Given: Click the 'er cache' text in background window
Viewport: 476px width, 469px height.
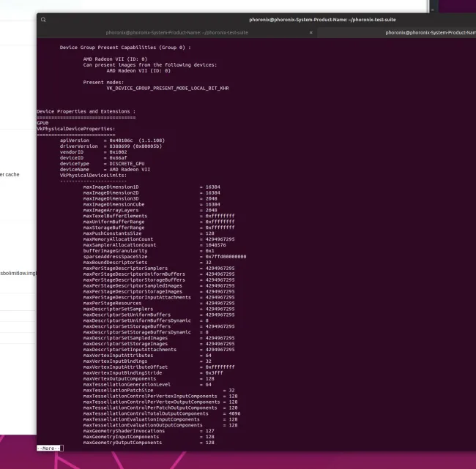Looking at the screenshot, I should [10, 174].
